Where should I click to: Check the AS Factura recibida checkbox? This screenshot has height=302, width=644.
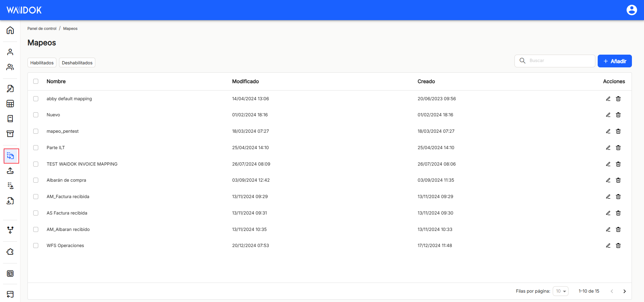click(36, 213)
